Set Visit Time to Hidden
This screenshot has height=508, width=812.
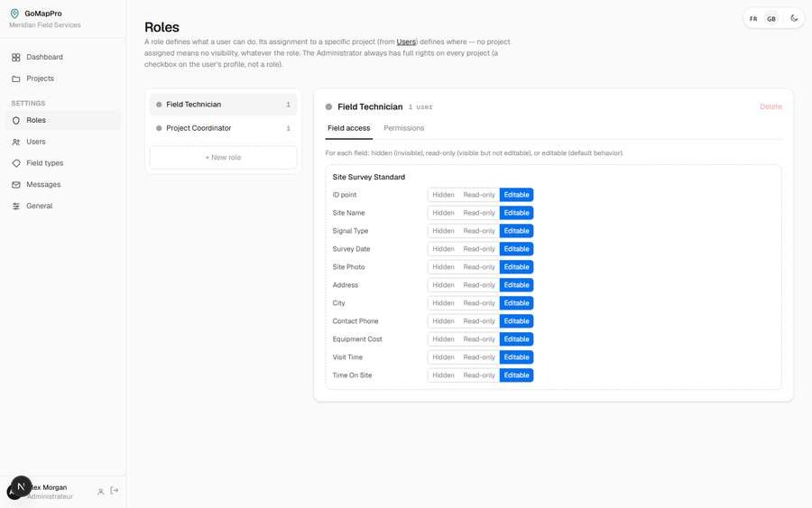click(443, 358)
